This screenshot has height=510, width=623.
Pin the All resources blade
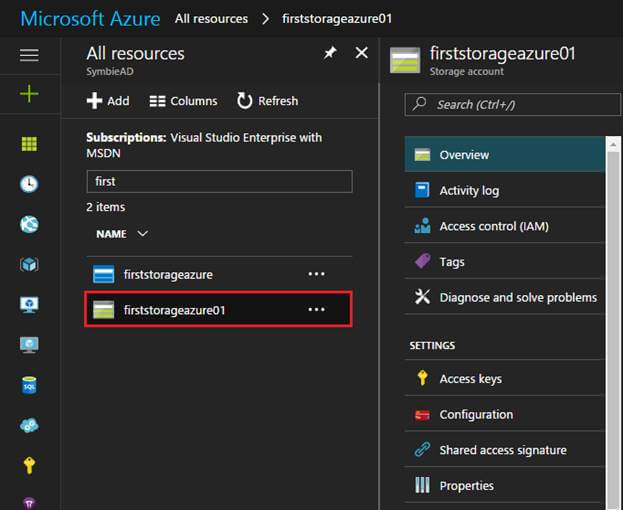pos(330,53)
